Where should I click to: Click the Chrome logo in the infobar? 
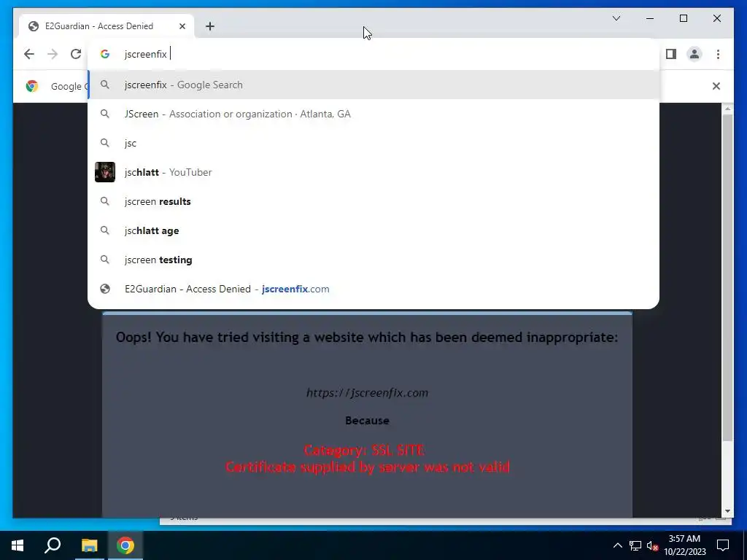(32, 86)
